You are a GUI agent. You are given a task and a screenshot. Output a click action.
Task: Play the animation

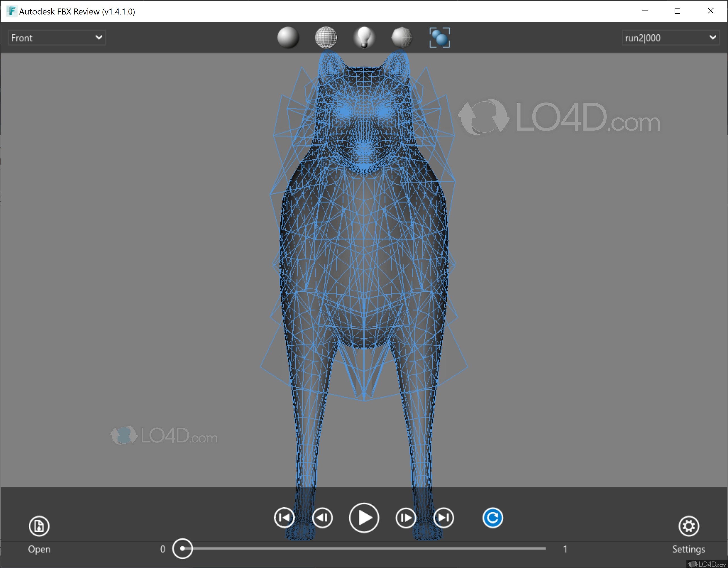(x=364, y=518)
